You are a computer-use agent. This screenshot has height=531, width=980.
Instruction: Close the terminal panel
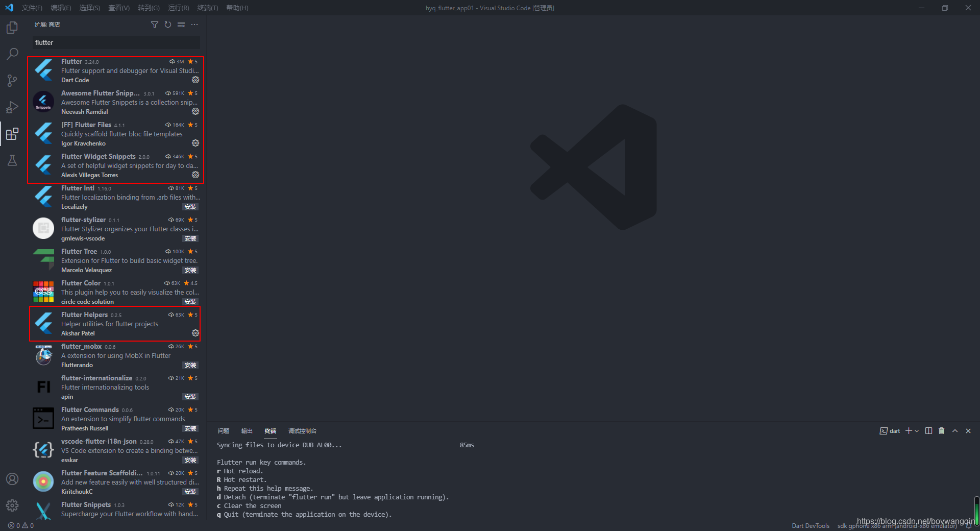(x=968, y=431)
